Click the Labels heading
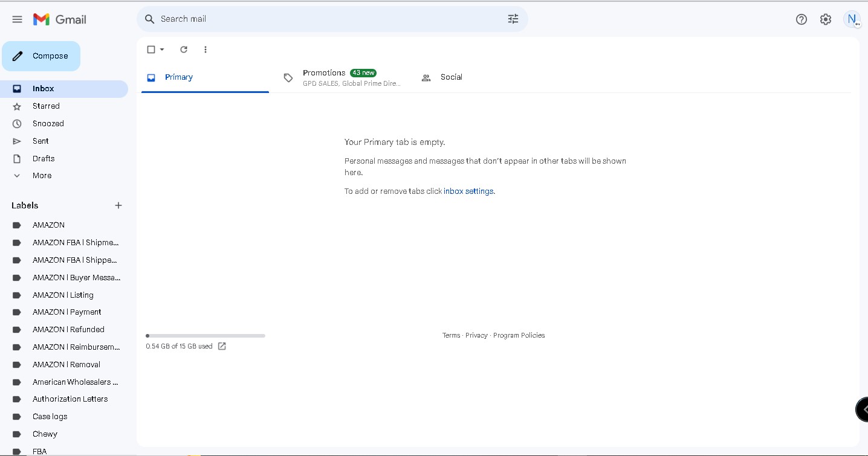Image resolution: width=868 pixels, height=456 pixels. point(25,205)
